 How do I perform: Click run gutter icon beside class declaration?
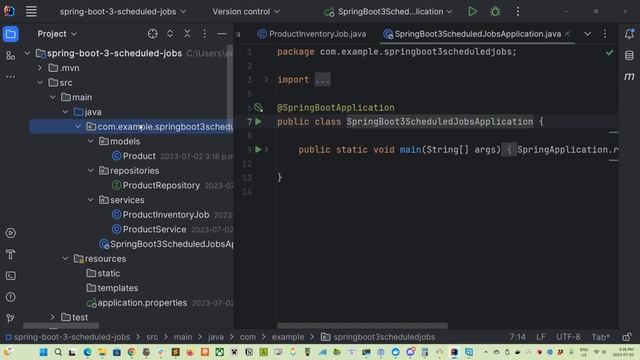click(258, 122)
